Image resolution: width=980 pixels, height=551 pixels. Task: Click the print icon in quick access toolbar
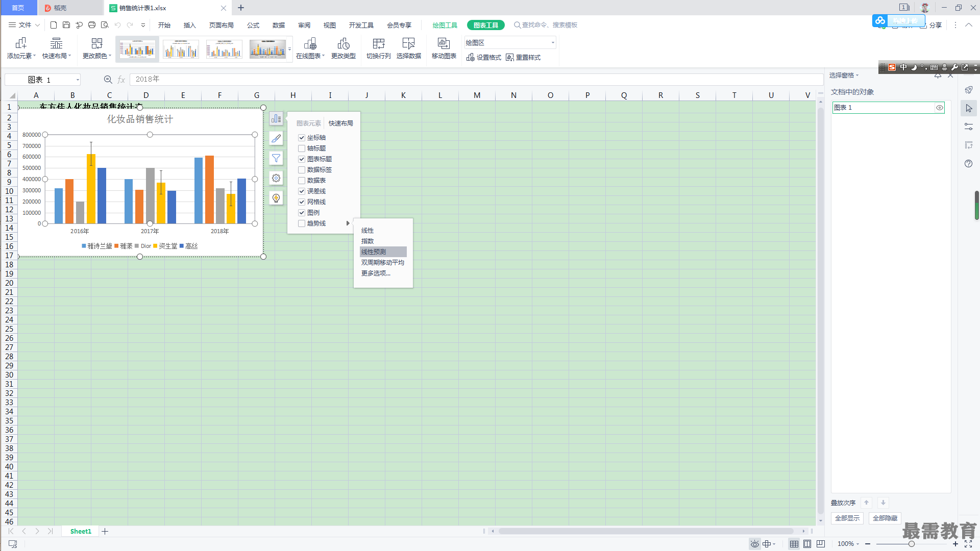click(x=92, y=25)
